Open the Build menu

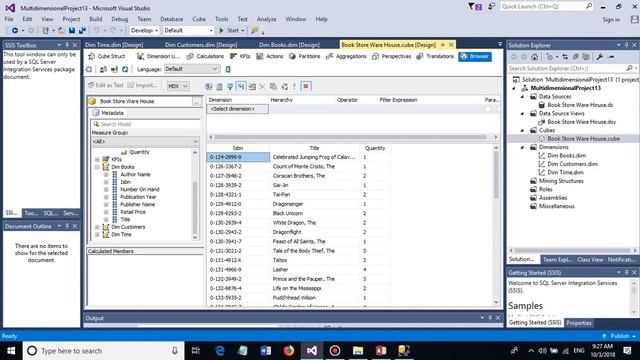point(96,19)
